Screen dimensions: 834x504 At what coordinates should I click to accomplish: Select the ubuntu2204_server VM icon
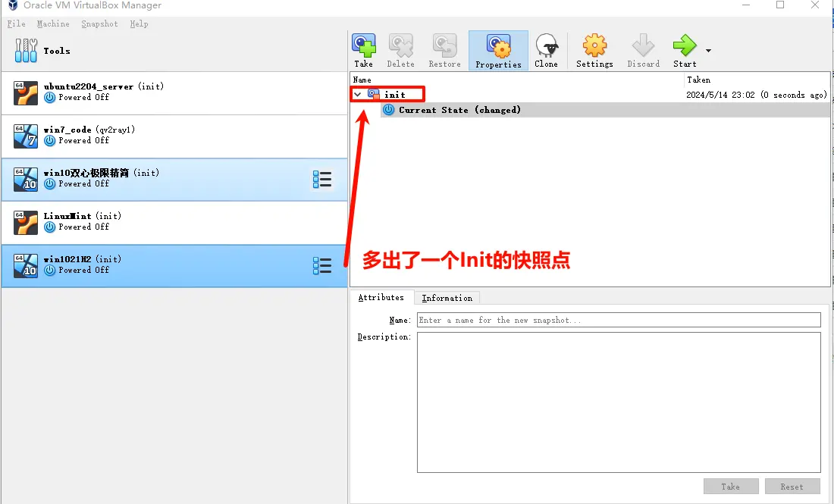coord(26,93)
